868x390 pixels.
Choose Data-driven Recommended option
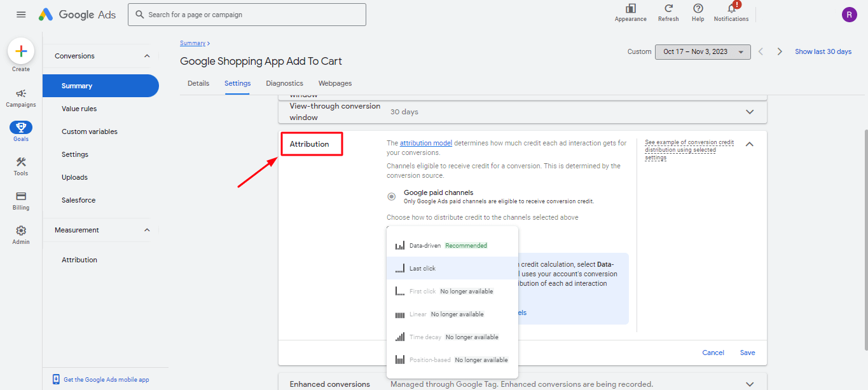pos(452,245)
